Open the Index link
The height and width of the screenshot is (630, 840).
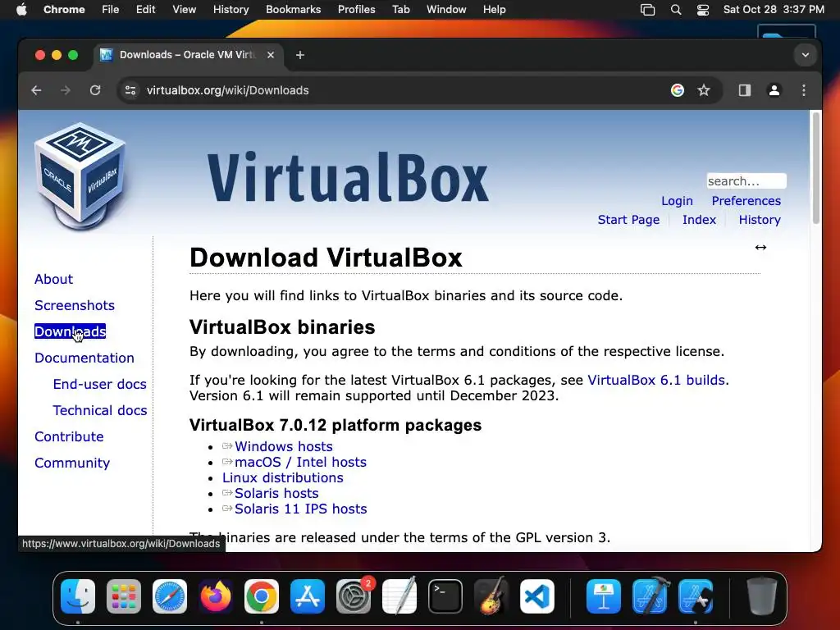[699, 220]
